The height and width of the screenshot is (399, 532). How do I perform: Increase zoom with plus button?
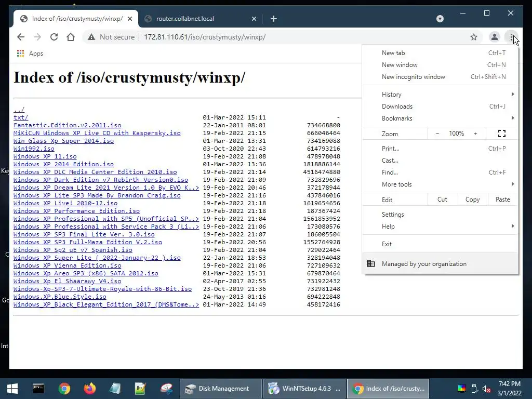[475, 134]
